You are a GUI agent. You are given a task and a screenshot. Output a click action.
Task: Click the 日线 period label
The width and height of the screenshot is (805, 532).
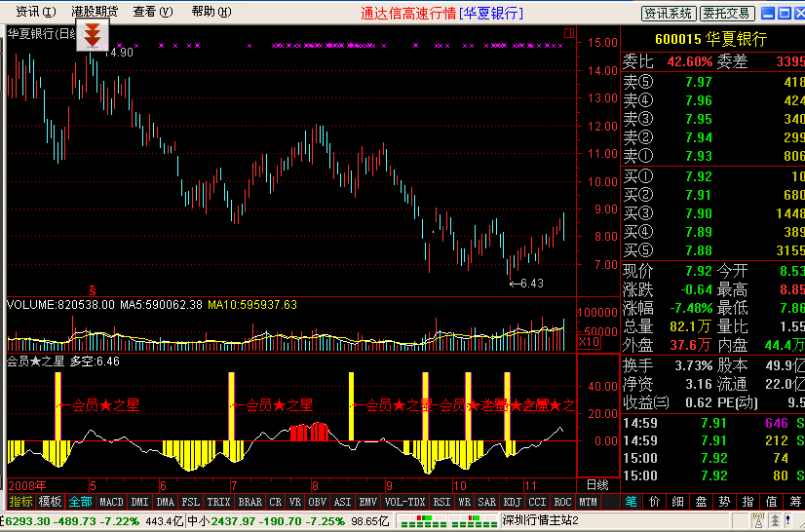(597, 485)
